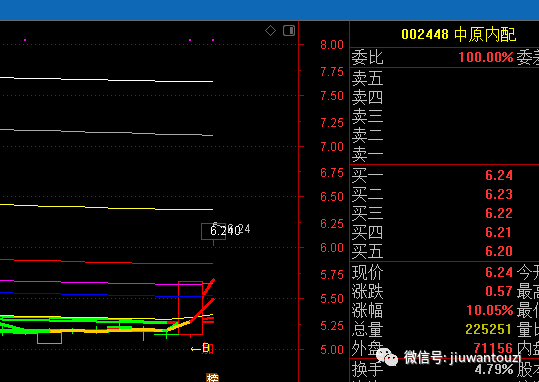This screenshot has height=382, width=539.
Task: Click 买五 price 6.20
Action: pos(499,251)
